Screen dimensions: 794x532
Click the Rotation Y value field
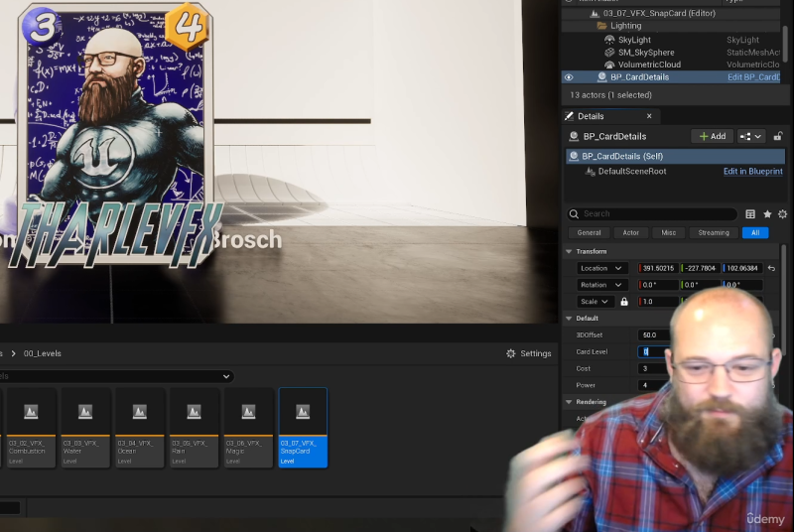click(701, 285)
